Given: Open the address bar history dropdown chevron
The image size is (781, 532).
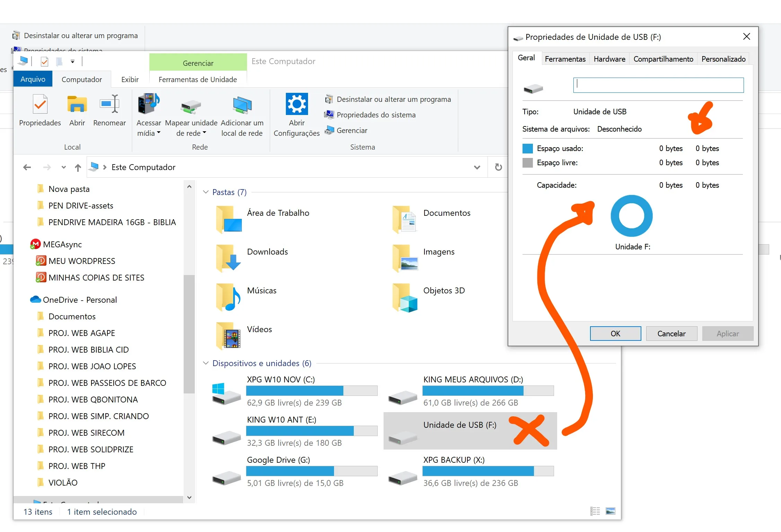Looking at the screenshot, I should point(477,167).
